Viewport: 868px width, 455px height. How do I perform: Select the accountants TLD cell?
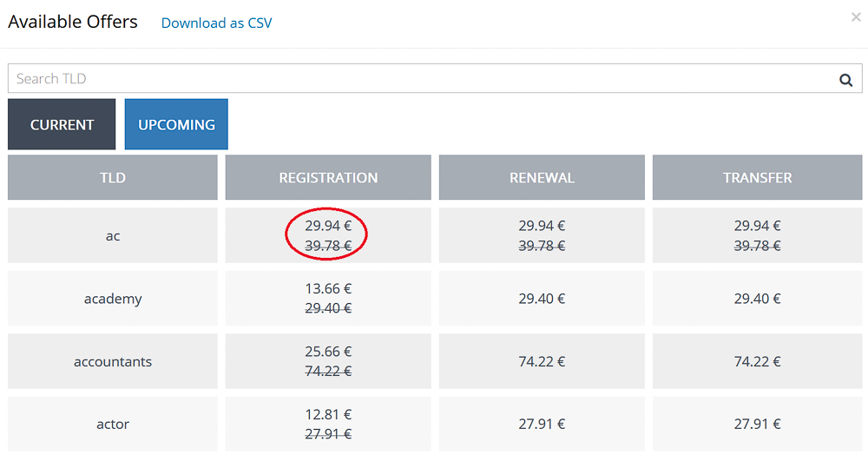click(x=112, y=361)
